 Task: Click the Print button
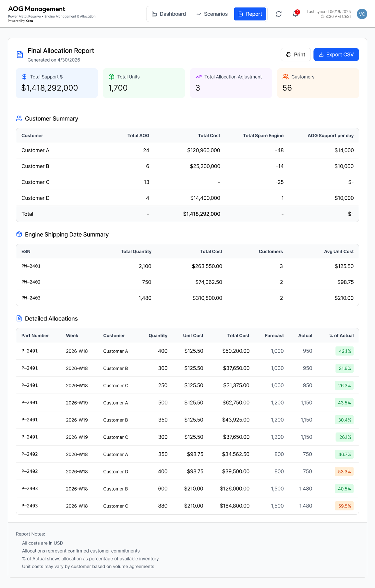click(x=296, y=55)
